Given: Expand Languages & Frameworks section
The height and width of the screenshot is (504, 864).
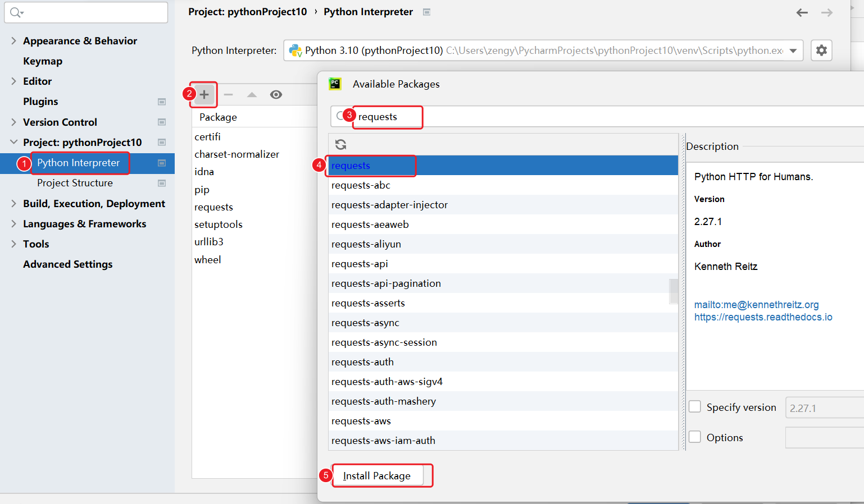Looking at the screenshot, I should pos(13,223).
